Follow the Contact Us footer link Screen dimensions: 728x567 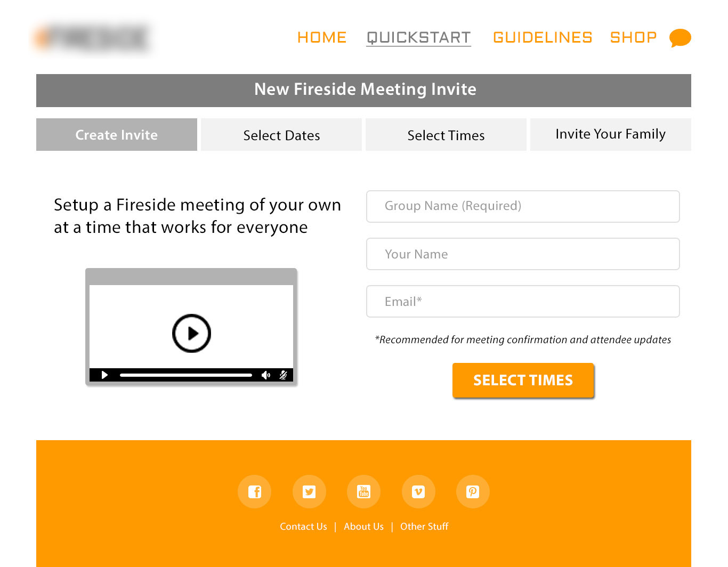[x=303, y=526]
